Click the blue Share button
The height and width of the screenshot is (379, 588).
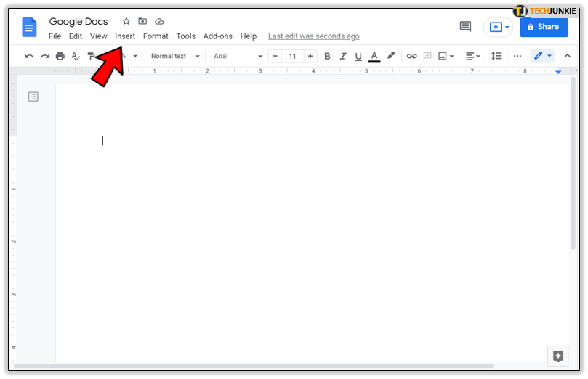(544, 27)
